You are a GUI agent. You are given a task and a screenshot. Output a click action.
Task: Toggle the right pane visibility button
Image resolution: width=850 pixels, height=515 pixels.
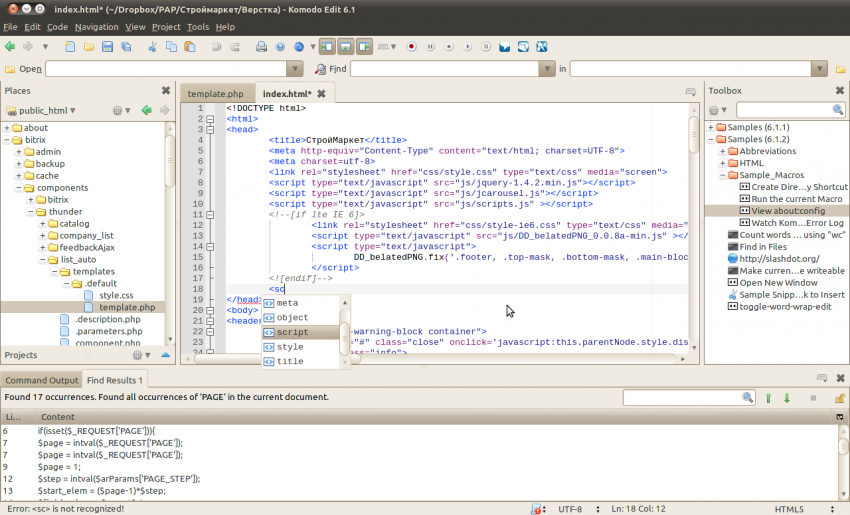point(364,47)
